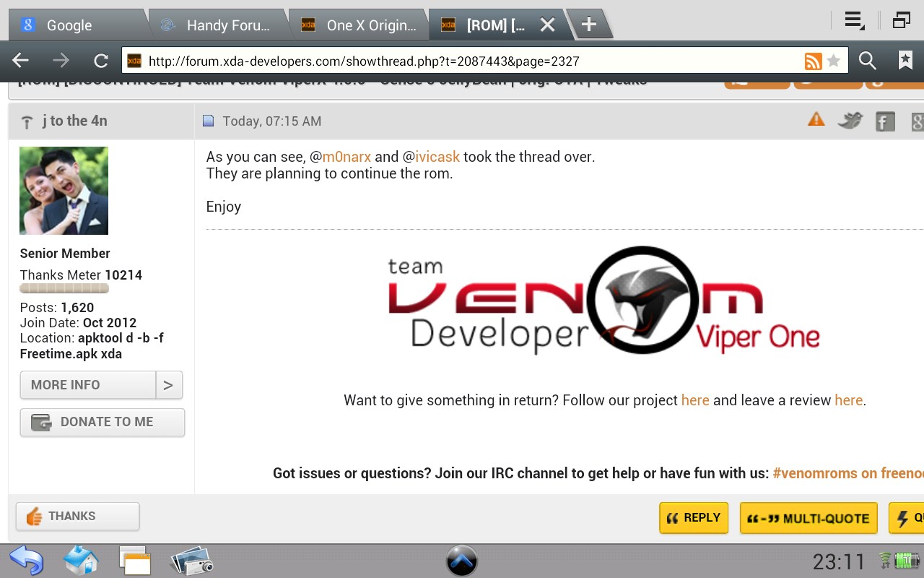Tap the Wi-Fi signal status icon
The image size is (924, 578).
click(886, 560)
